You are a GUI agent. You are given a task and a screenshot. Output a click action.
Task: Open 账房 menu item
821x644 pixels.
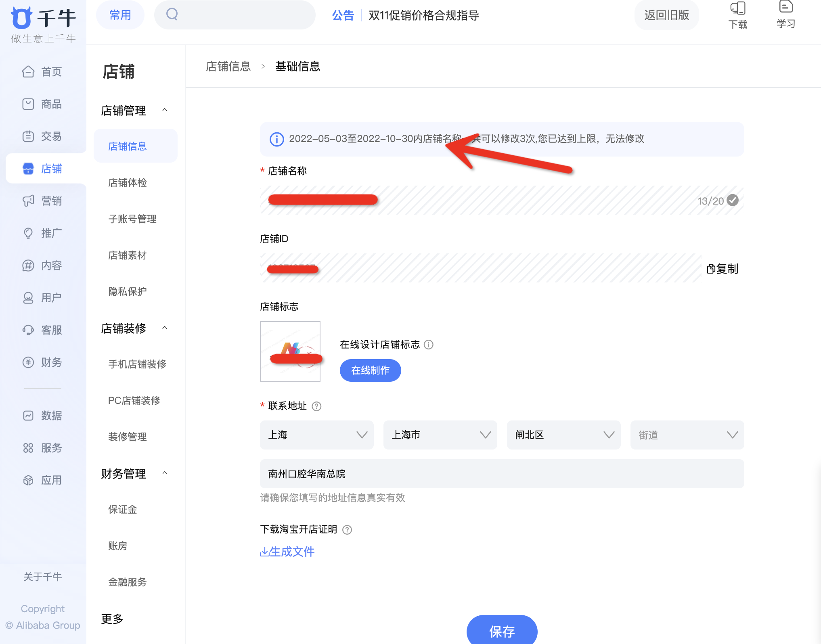tap(118, 546)
